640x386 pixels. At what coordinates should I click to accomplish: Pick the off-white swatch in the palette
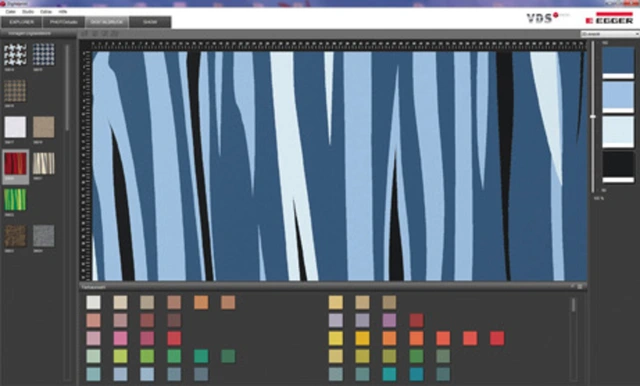click(93, 302)
